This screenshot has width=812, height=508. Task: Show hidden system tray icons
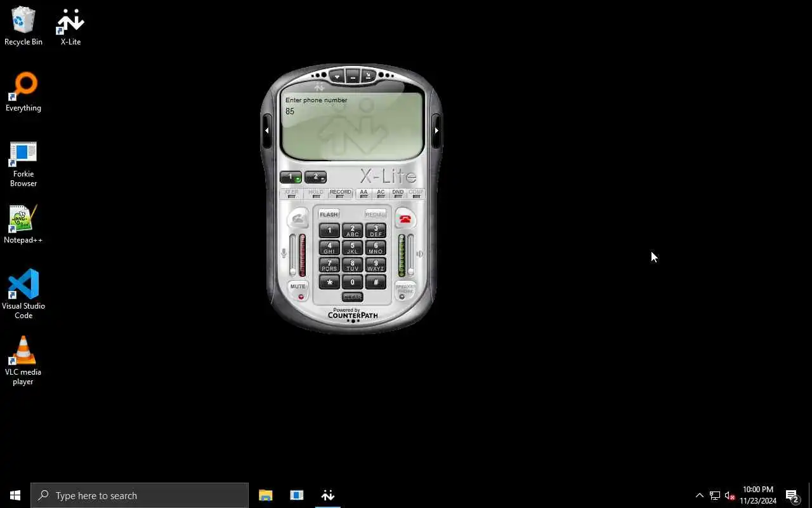(x=700, y=495)
